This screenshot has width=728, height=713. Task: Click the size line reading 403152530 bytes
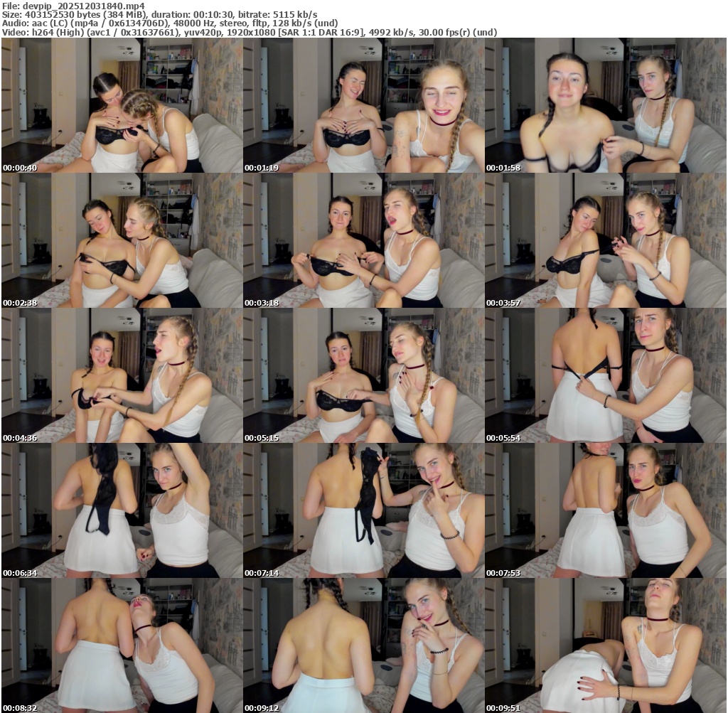(x=160, y=14)
